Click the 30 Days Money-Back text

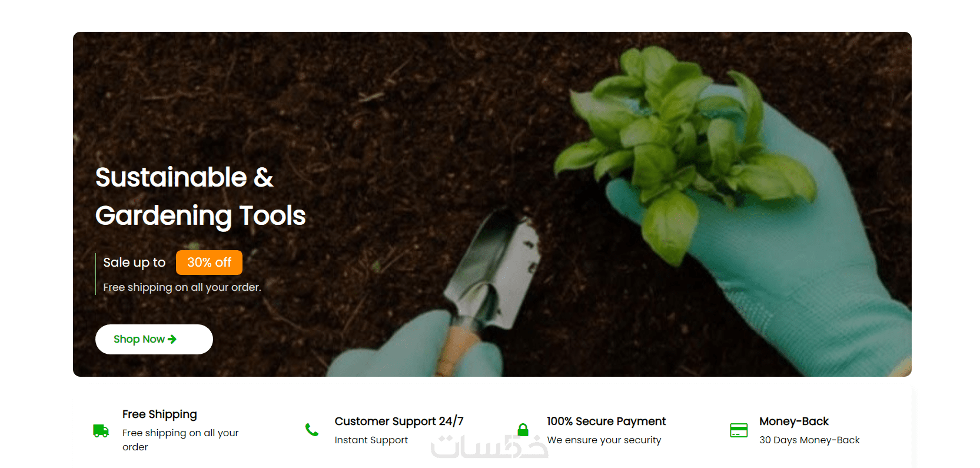click(x=809, y=440)
